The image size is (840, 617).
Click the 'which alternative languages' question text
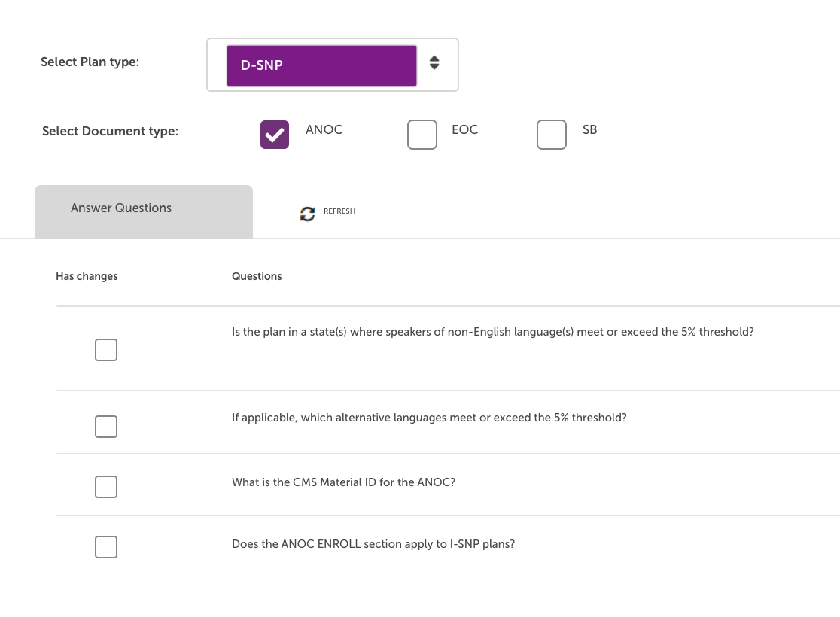click(429, 418)
